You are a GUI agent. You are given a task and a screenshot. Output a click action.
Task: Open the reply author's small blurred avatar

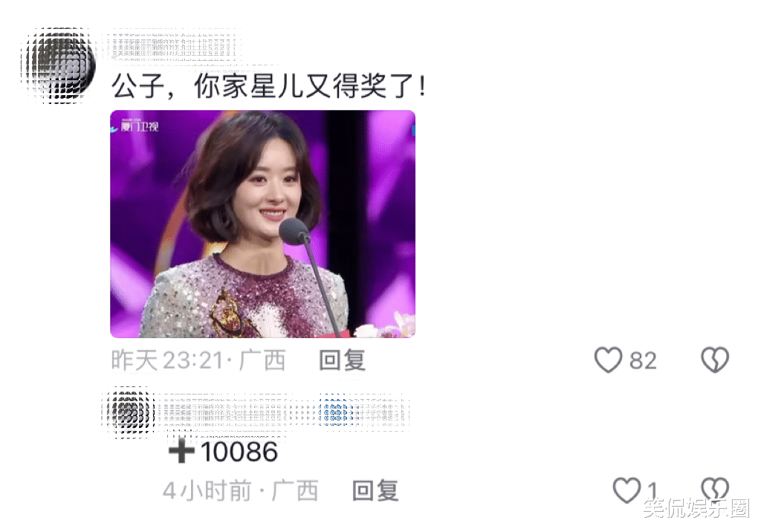[x=128, y=413]
